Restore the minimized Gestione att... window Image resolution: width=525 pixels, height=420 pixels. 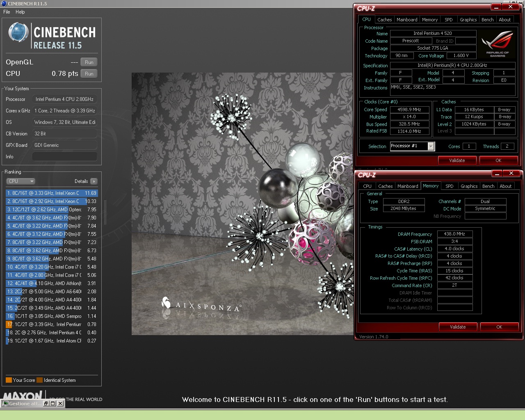(x=46, y=404)
